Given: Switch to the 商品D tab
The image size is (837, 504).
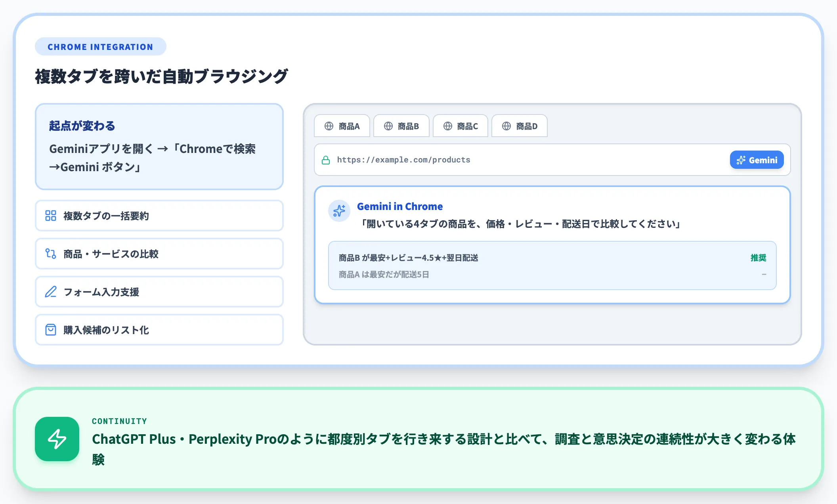Looking at the screenshot, I should 520,126.
